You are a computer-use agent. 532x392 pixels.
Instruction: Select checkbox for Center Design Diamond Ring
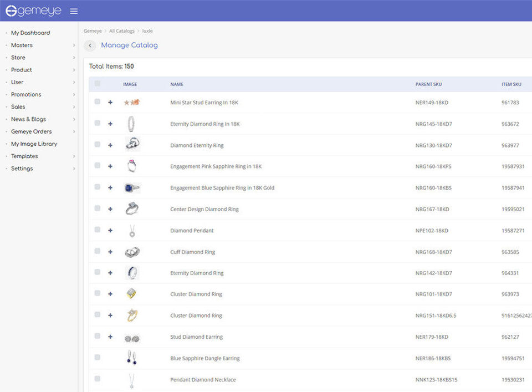coord(98,208)
